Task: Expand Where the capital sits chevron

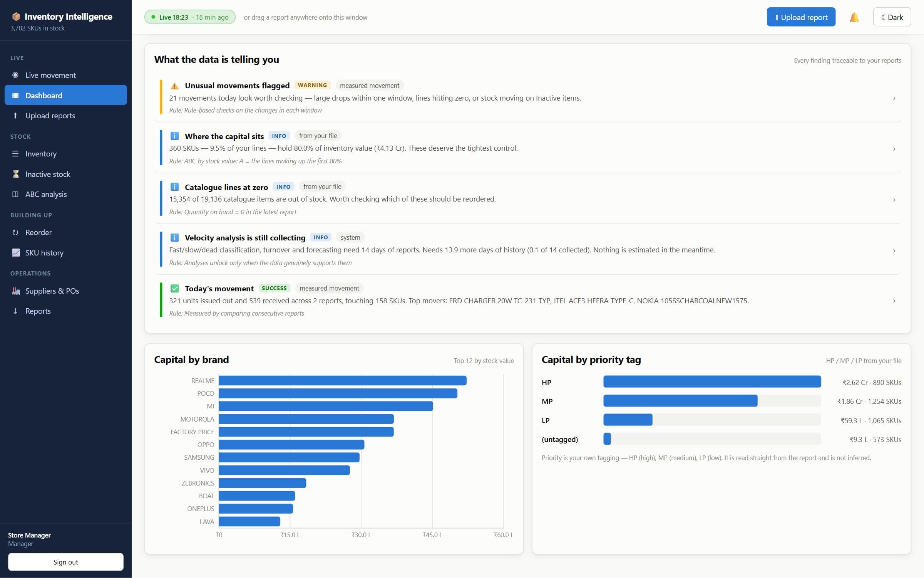Action: pos(894,149)
